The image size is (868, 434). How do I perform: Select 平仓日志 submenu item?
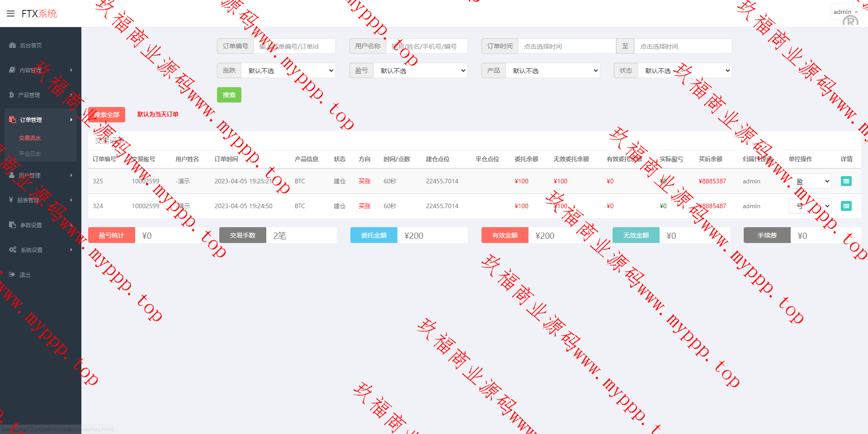coord(30,154)
